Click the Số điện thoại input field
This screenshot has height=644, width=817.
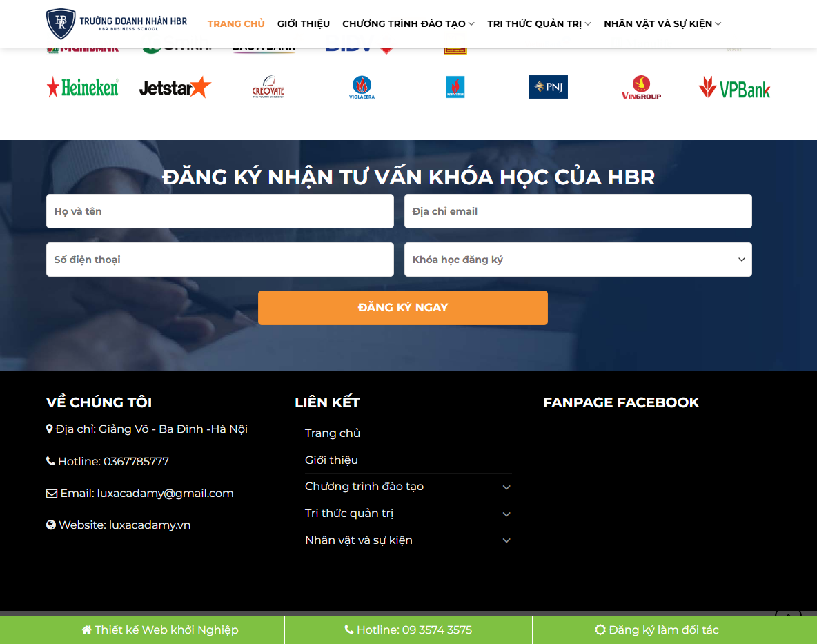click(219, 260)
